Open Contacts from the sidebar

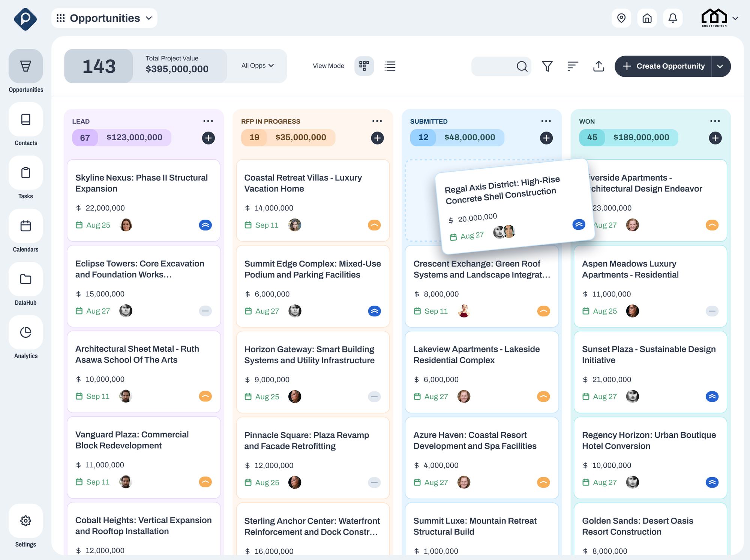25,120
